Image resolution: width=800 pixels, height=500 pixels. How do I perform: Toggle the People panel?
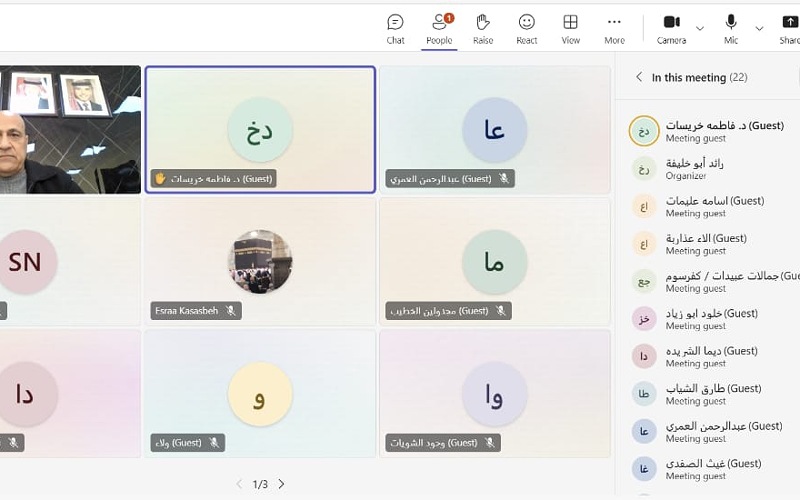point(439,28)
